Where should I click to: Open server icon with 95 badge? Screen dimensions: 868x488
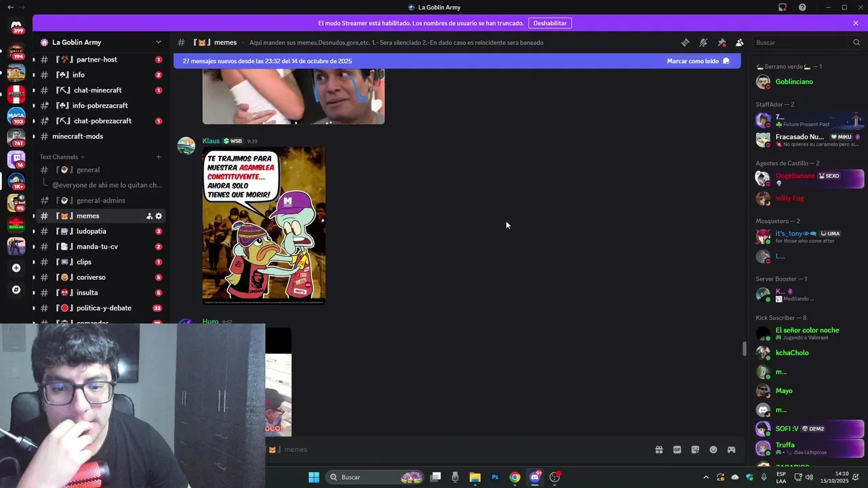[16, 203]
